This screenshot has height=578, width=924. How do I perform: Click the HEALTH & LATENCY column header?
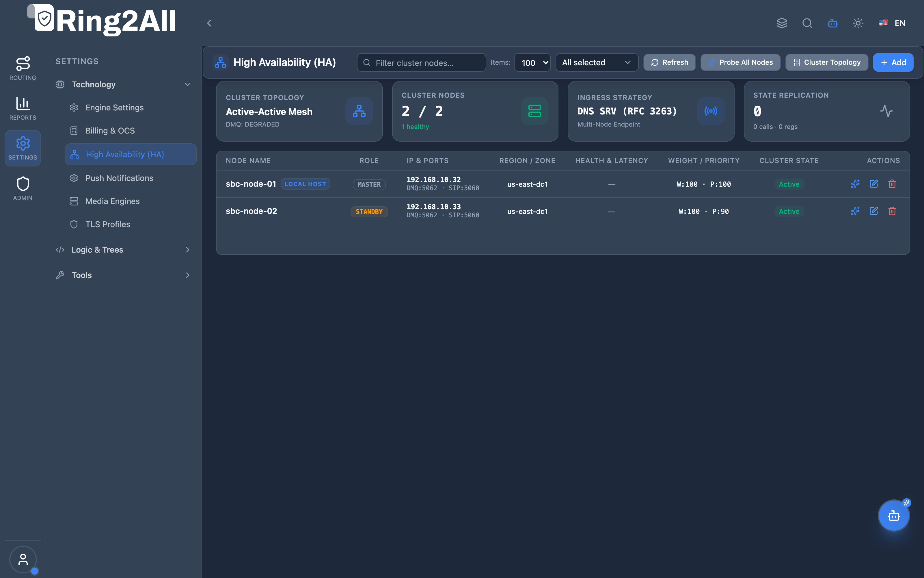611,161
